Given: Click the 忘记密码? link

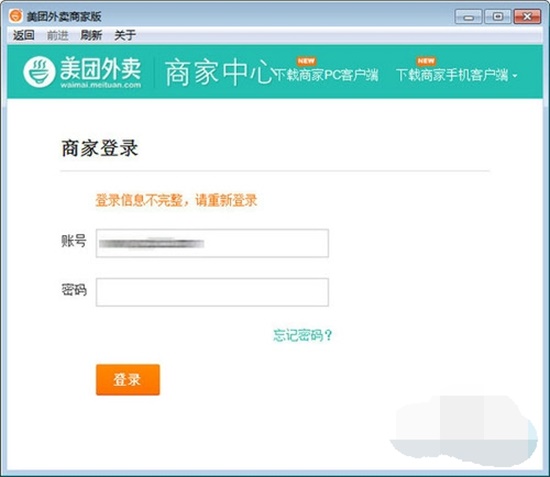Looking at the screenshot, I should [302, 335].
